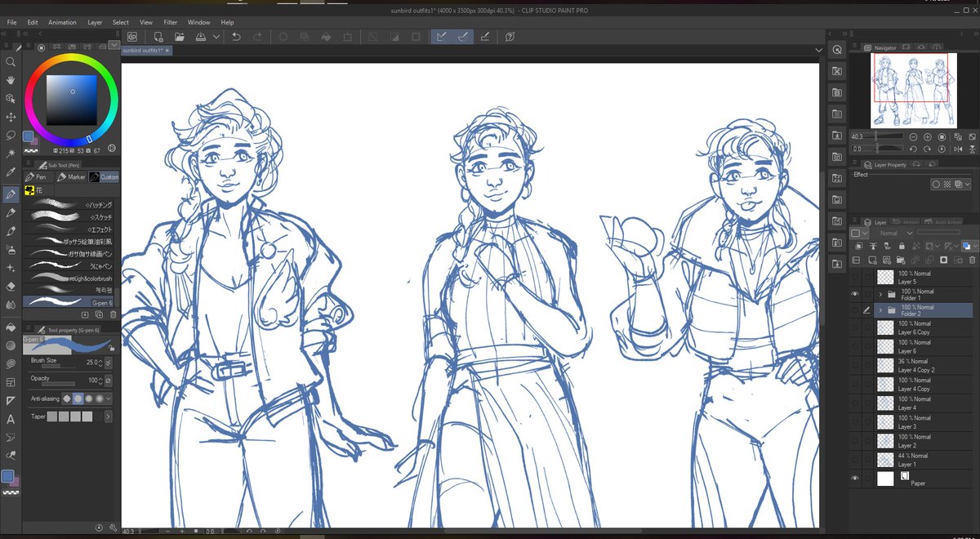Click the Save icon in command bar
This screenshot has width=980, height=539.
tap(201, 37)
